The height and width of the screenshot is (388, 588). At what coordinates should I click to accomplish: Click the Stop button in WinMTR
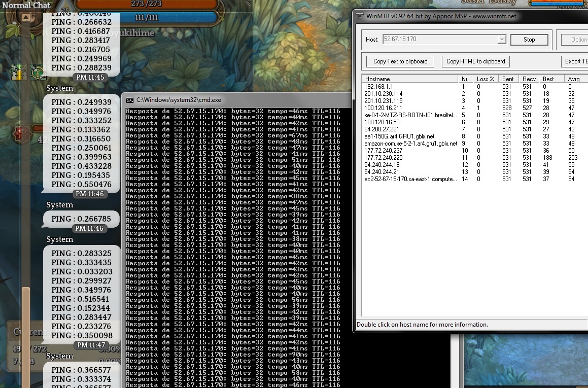pyautogui.click(x=529, y=40)
